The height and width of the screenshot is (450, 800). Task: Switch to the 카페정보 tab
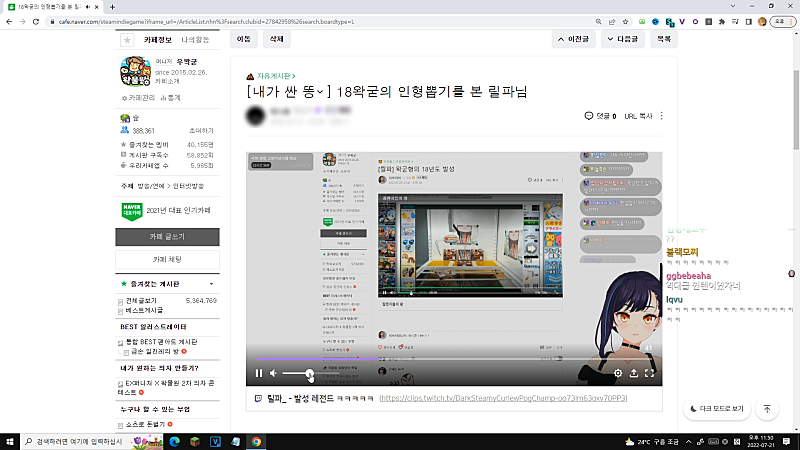(158, 40)
